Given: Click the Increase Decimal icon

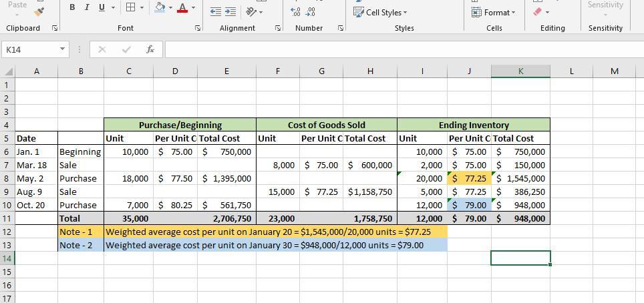Looking at the screenshot, I should (296, 11).
